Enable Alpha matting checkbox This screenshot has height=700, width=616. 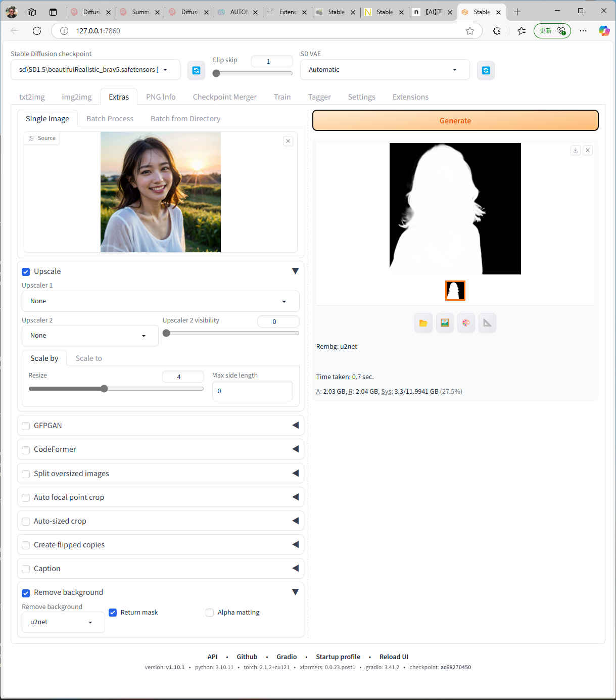click(210, 613)
